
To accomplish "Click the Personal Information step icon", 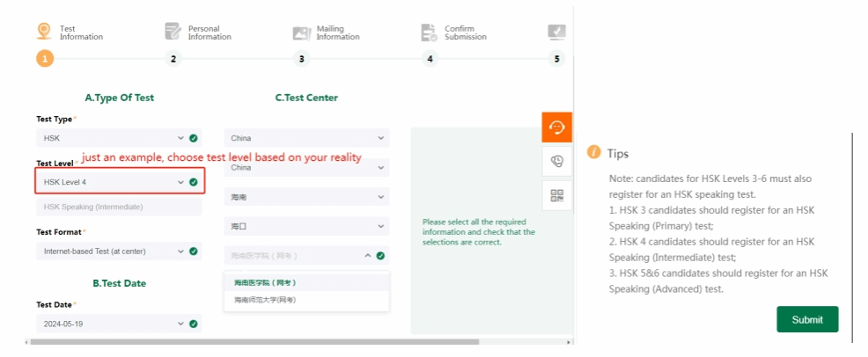I will point(173,32).
